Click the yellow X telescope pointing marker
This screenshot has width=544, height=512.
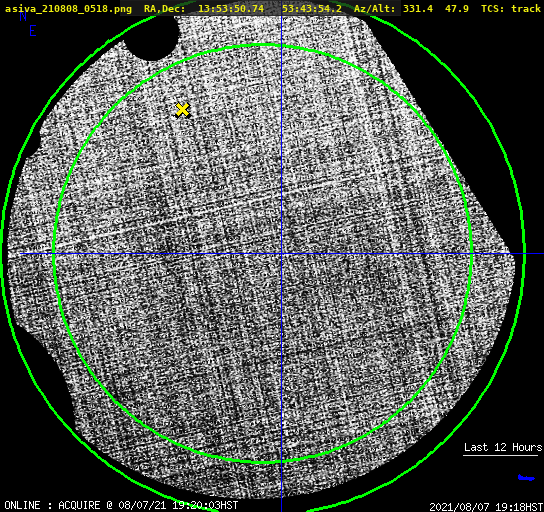(x=182, y=110)
